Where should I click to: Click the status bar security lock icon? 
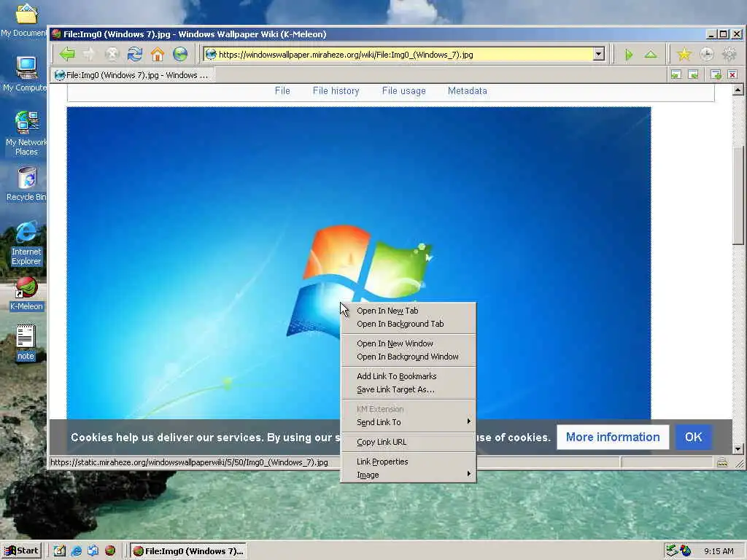[722, 462]
